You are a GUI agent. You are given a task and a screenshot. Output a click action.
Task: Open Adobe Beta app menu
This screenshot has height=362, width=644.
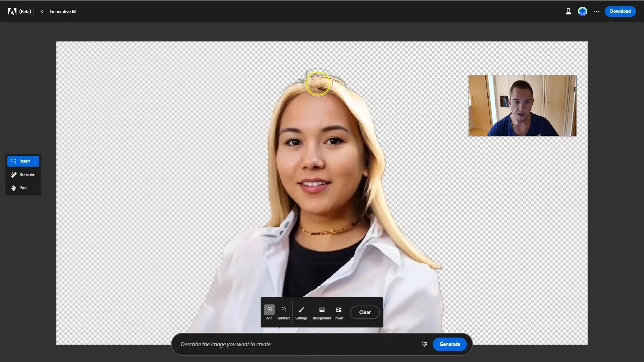pos(11,11)
